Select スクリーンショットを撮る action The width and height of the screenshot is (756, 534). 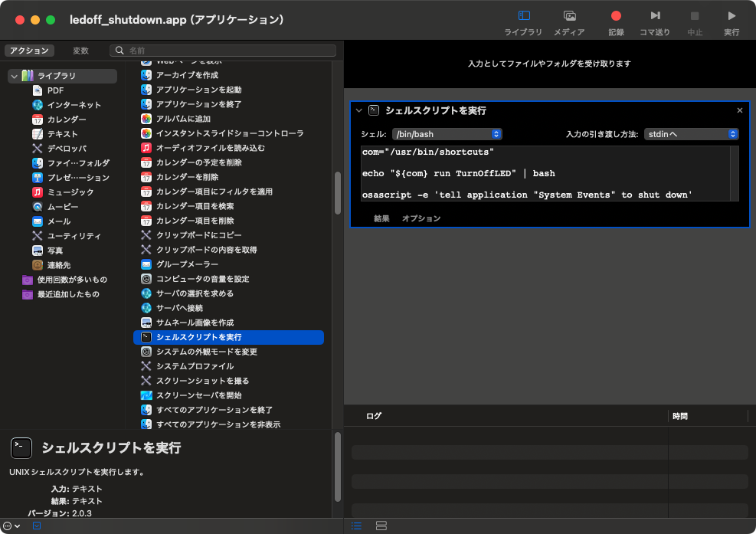coord(202,381)
